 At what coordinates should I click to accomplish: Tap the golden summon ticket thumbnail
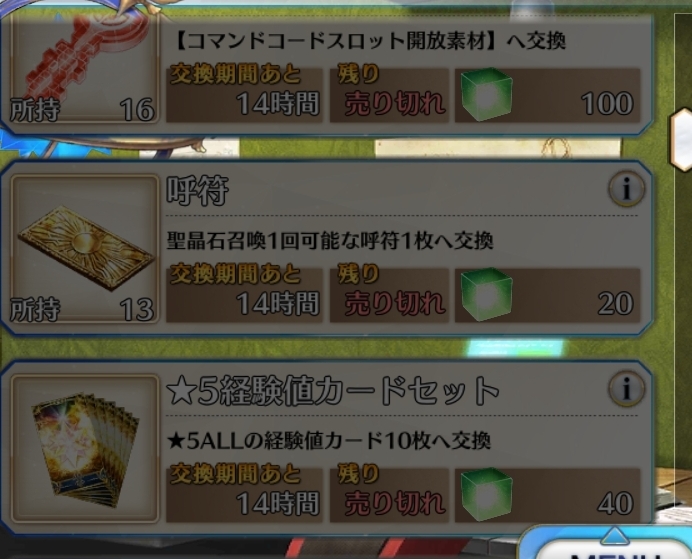pyautogui.click(x=85, y=248)
